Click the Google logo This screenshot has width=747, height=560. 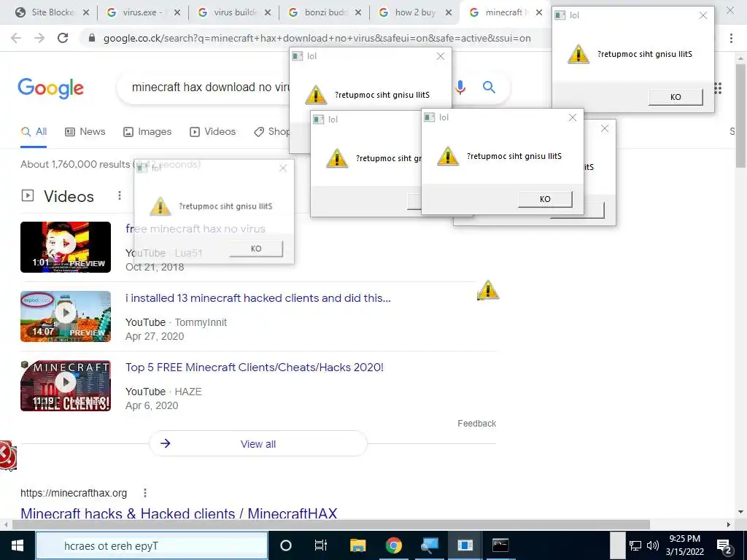[50, 88]
